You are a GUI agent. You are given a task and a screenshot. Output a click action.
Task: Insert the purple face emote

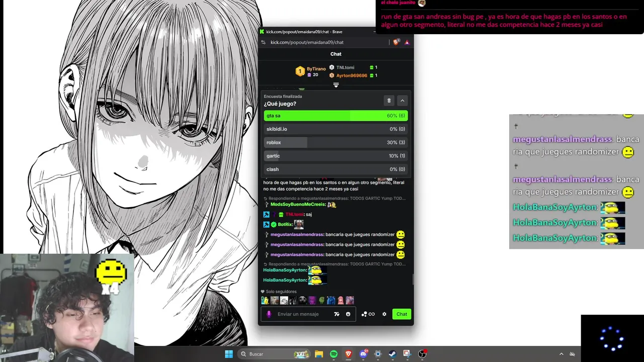(312, 300)
